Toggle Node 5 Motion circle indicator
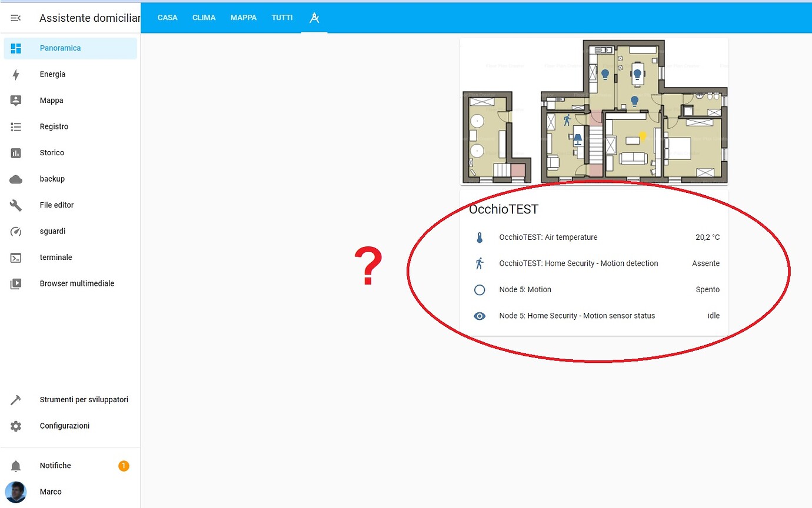The width and height of the screenshot is (812, 508). pos(480,289)
